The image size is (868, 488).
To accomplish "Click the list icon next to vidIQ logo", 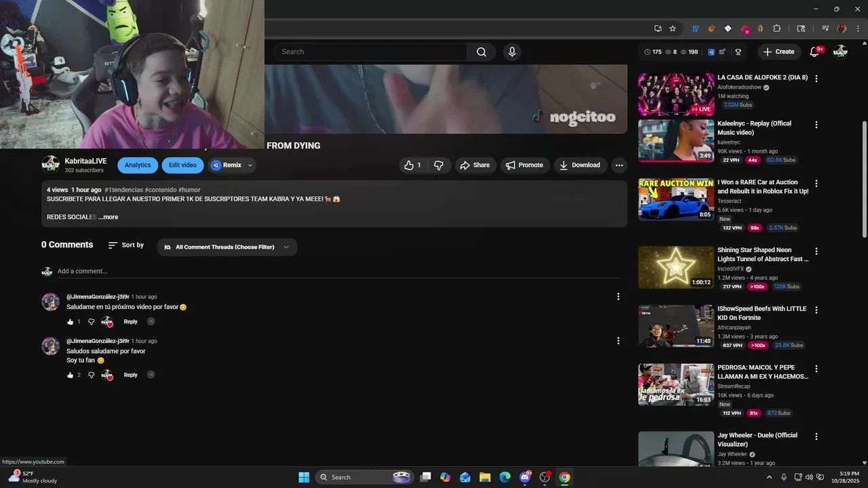I will click(x=722, y=52).
